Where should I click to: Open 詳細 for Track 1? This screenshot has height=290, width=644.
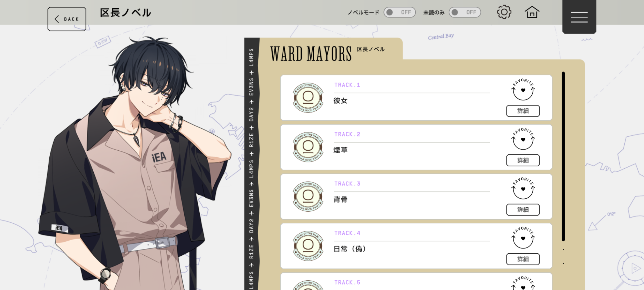point(523,111)
